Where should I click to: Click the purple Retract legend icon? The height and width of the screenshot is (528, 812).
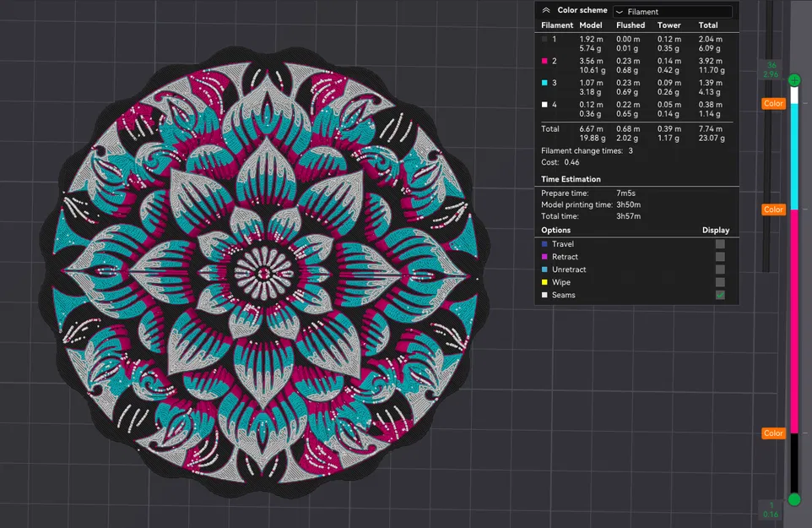[543, 256]
